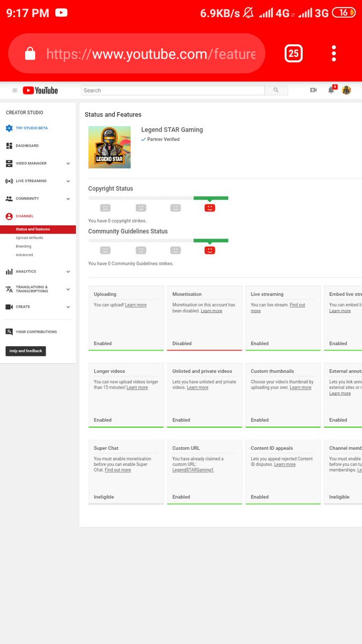
Task: Click the Legend STAR Gaming channel name
Action: tap(172, 129)
